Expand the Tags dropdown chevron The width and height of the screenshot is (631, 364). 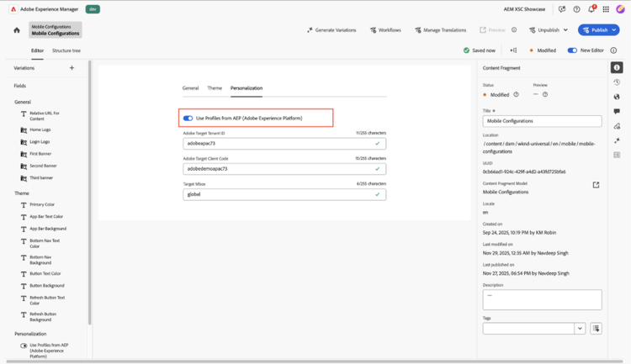580,329
